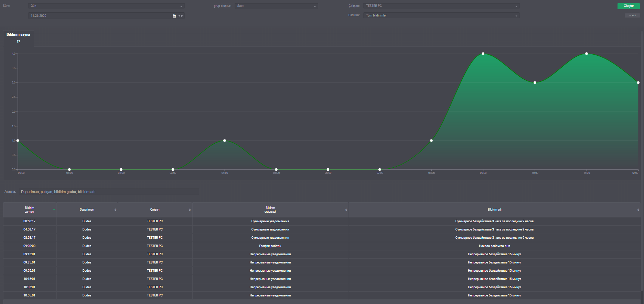Open the Süre dropdown showing Gün
Image resolution: width=644 pixels, height=304 pixels.
pos(106,6)
